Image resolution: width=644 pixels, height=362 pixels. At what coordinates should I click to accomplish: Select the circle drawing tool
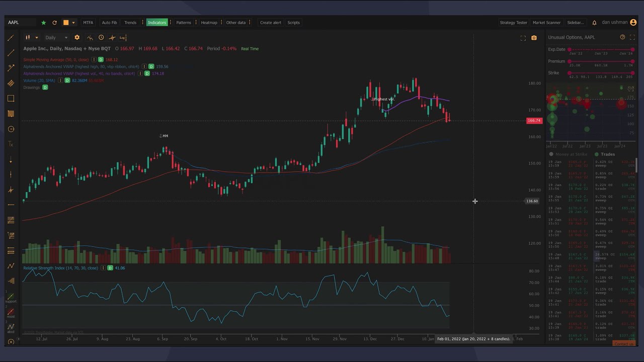pyautogui.click(x=11, y=129)
